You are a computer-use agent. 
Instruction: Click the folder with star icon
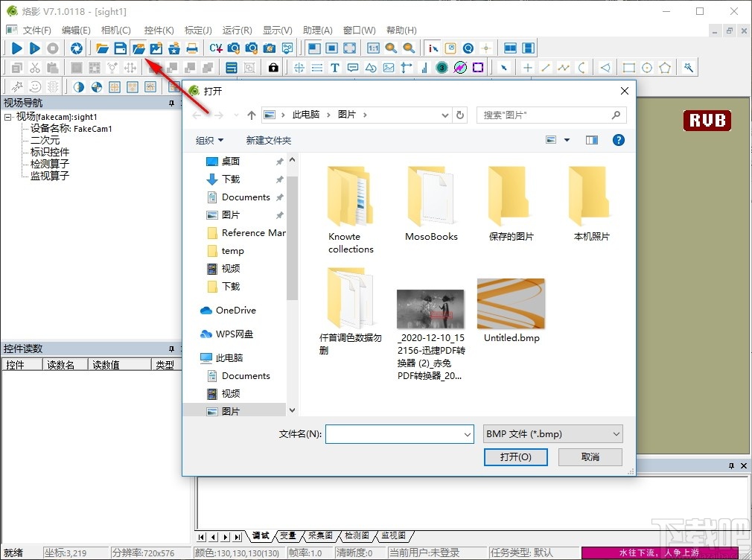174,48
